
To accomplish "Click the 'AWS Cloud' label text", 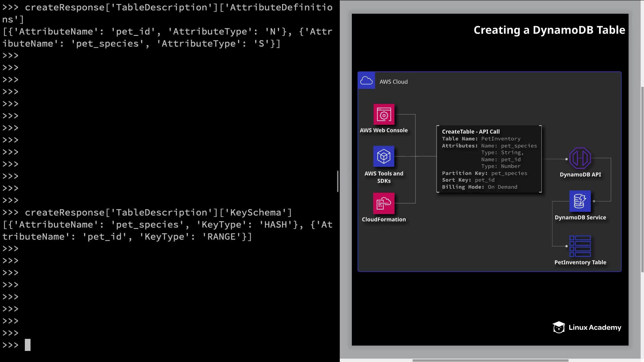I will (393, 82).
